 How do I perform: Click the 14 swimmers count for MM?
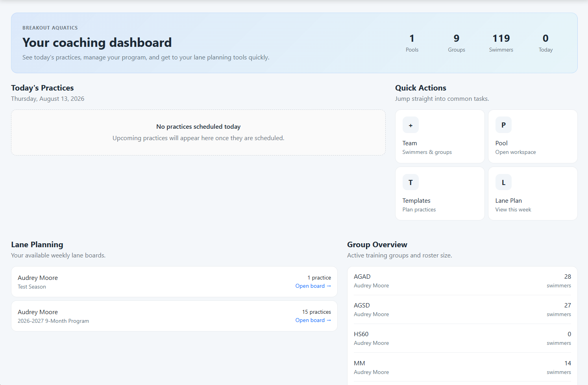coord(559,368)
